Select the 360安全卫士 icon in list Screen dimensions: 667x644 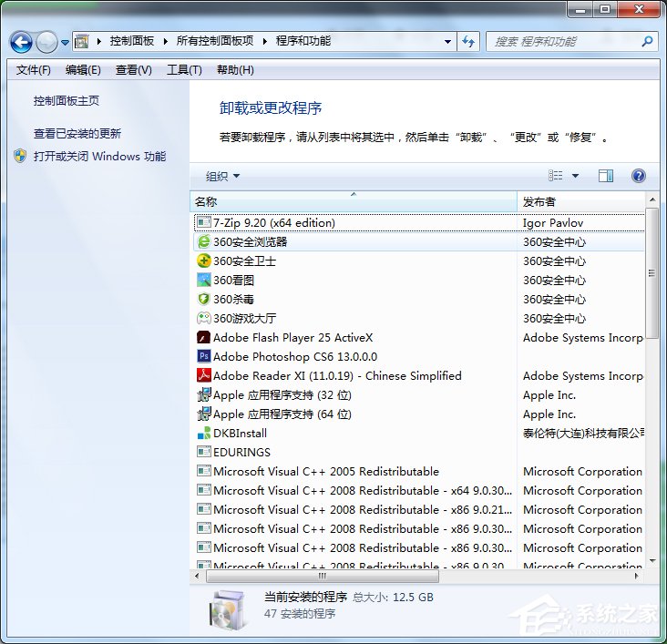tap(203, 261)
